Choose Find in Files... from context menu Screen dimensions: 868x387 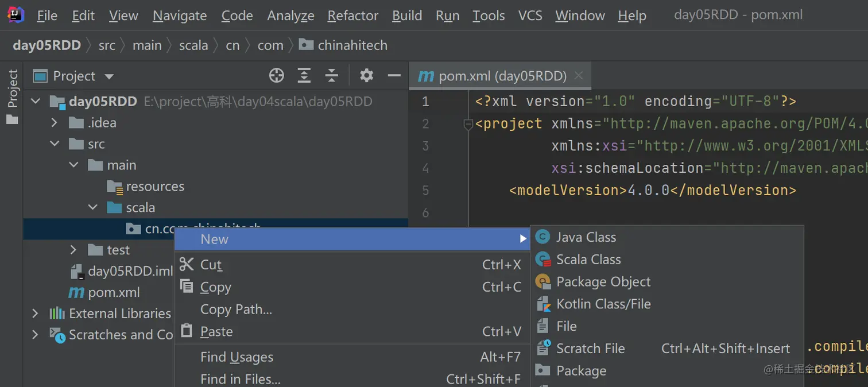tap(352, 378)
